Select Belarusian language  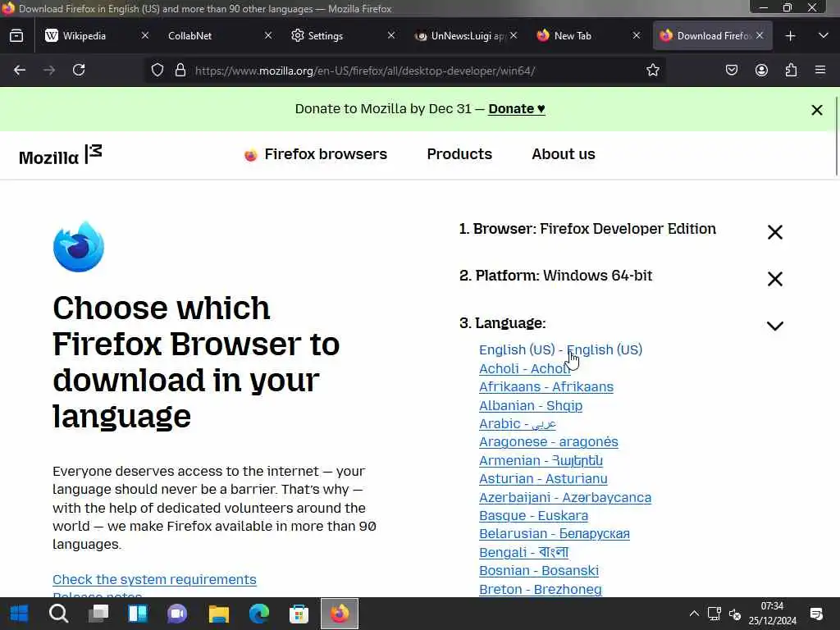click(x=554, y=534)
